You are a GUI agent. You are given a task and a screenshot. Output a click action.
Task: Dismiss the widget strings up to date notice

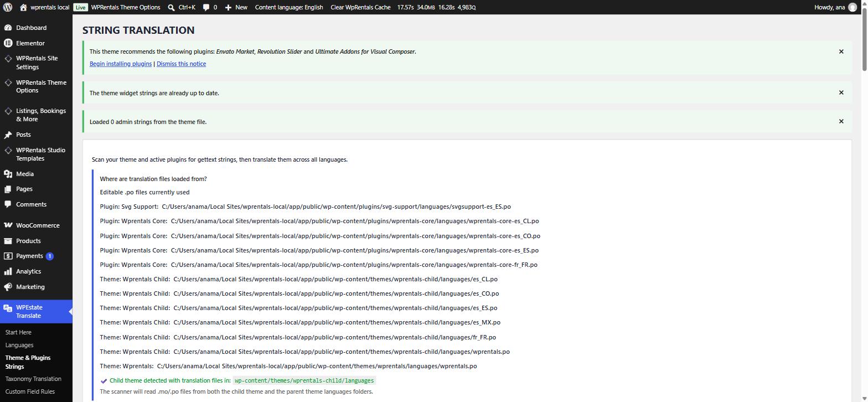point(841,92)
